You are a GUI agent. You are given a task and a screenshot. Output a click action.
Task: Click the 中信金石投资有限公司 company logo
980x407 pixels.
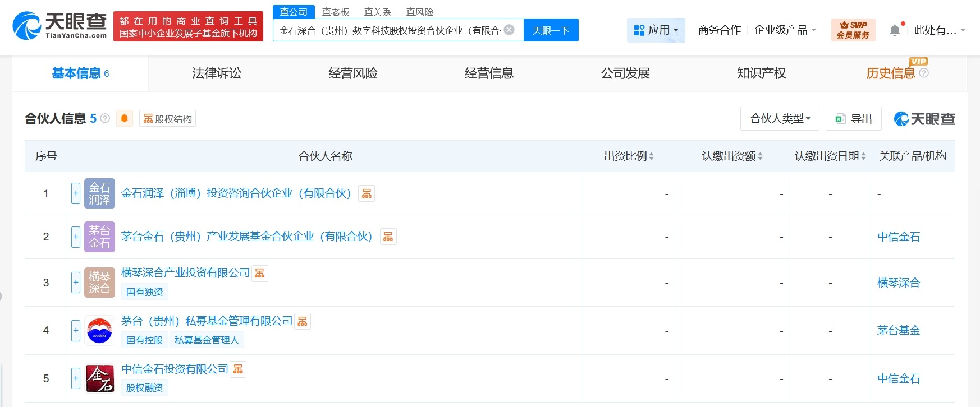point(100,378)
